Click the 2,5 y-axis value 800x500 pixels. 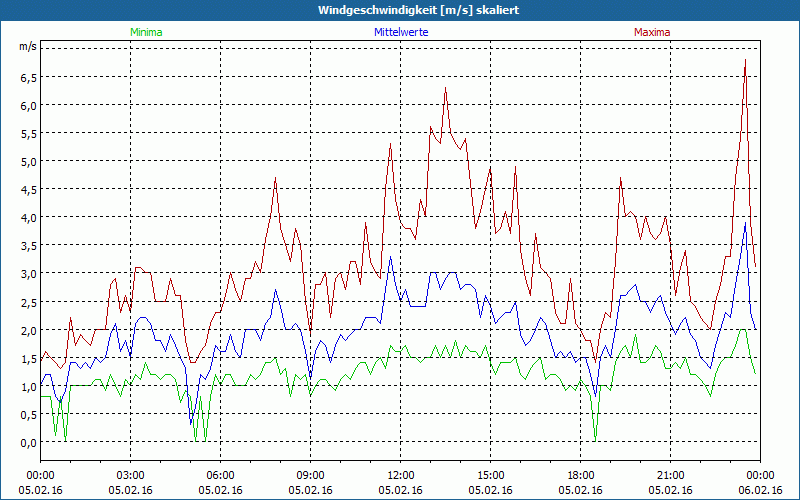pyautogui.click(x=28, y=302)
